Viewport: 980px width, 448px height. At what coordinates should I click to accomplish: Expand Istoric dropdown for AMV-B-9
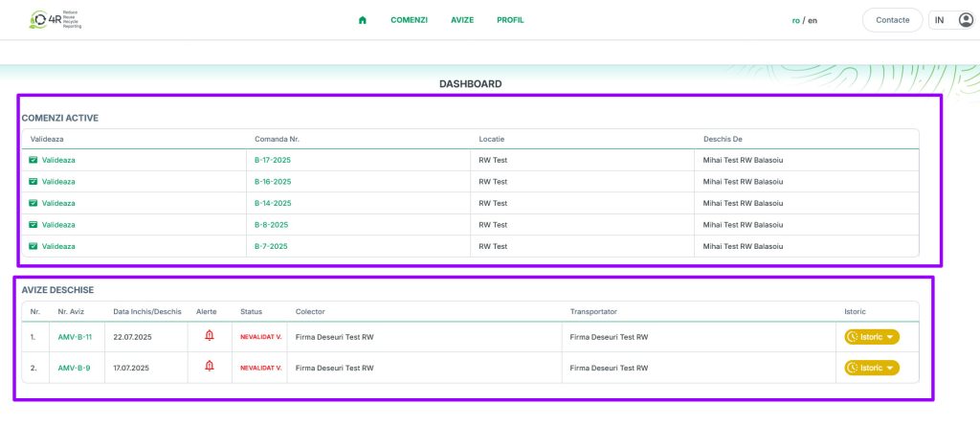[872, 368]
